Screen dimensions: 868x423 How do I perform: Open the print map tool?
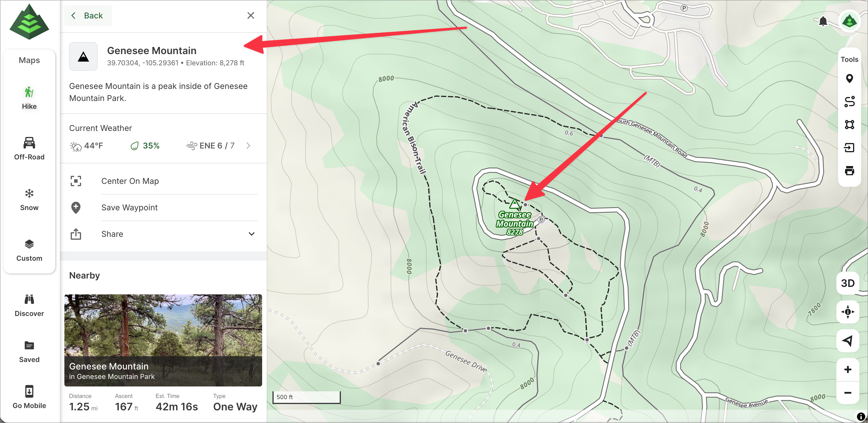(x=849, y=171)
